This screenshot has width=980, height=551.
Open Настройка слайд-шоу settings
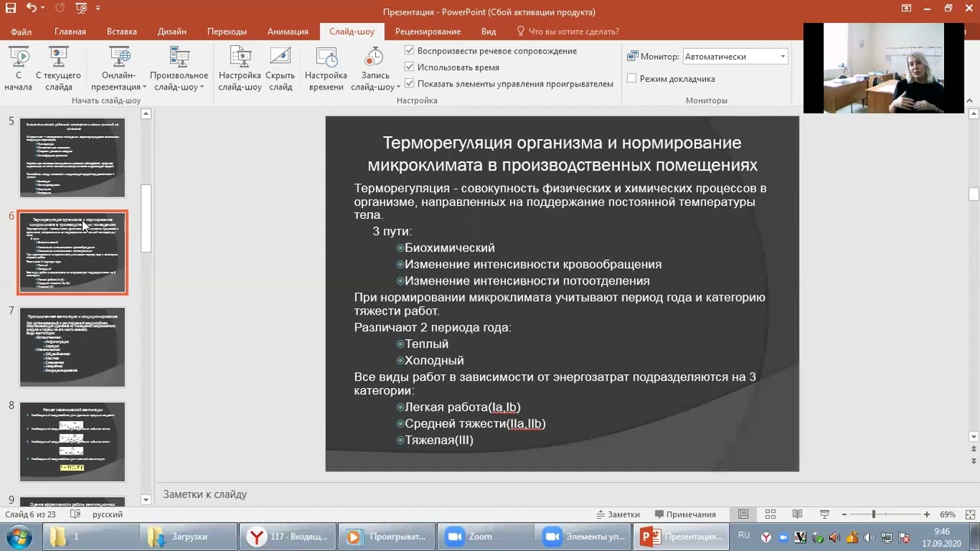(x=240, y=70)
